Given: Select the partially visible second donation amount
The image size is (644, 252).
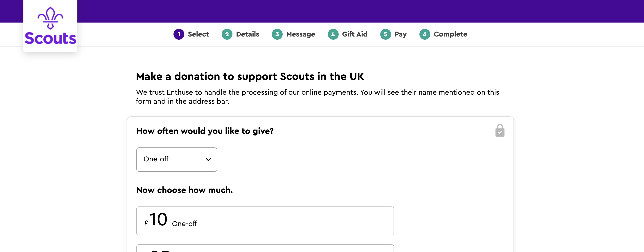Looking at the screenshot, I should point(265,248).
